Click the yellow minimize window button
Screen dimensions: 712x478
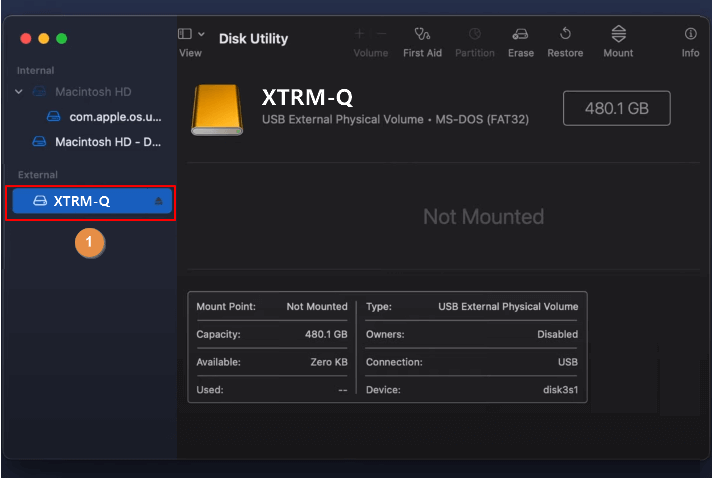click(43, 38)
